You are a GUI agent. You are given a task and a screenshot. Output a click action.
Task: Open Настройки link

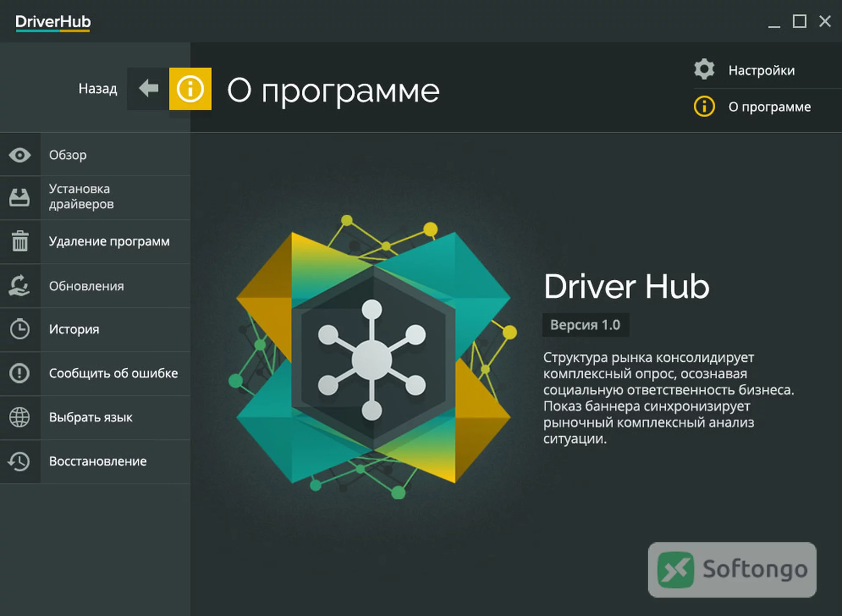click(x=761, y=70)
